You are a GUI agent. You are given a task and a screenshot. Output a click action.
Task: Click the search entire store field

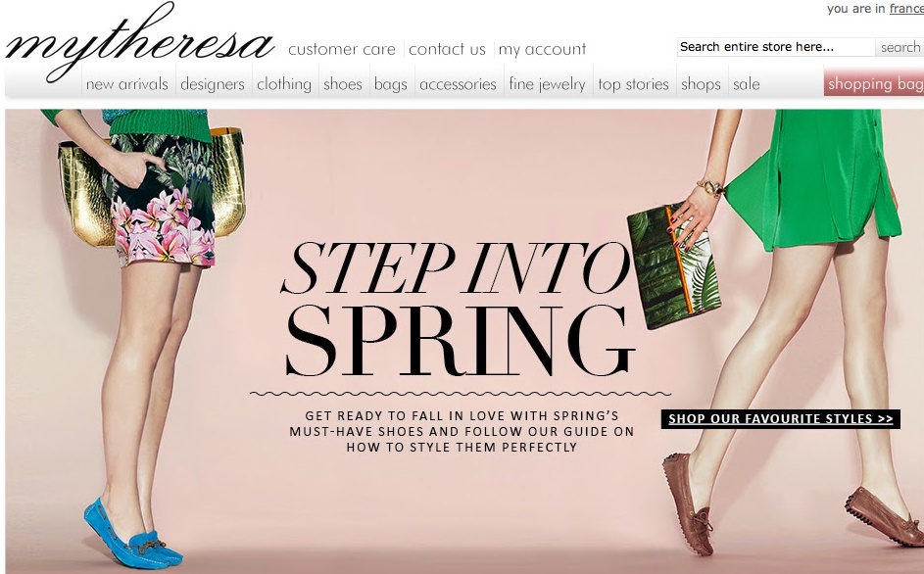pos(775,47)
